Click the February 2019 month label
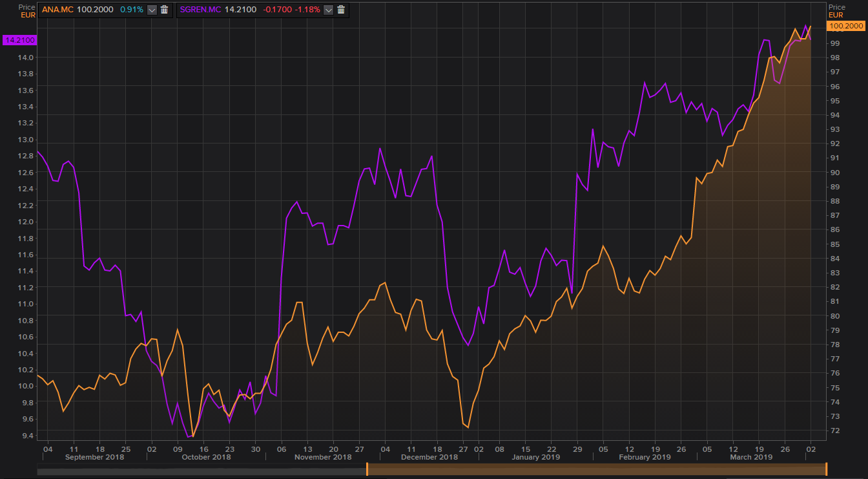Viewport: 868px width, 479px height. (x=645, y=457)
